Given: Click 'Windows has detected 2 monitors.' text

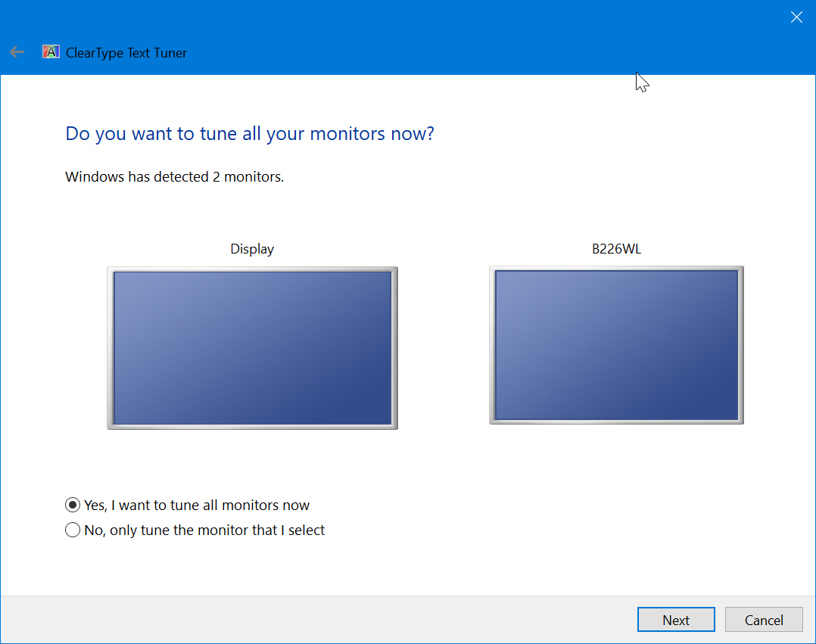Looking at the screenshot, I should point(174,177).
